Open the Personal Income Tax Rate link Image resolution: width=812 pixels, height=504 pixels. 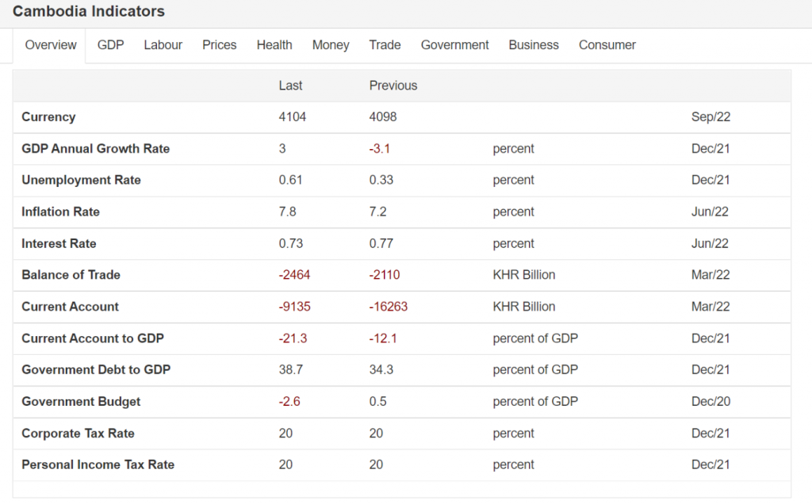pos(98,465)
